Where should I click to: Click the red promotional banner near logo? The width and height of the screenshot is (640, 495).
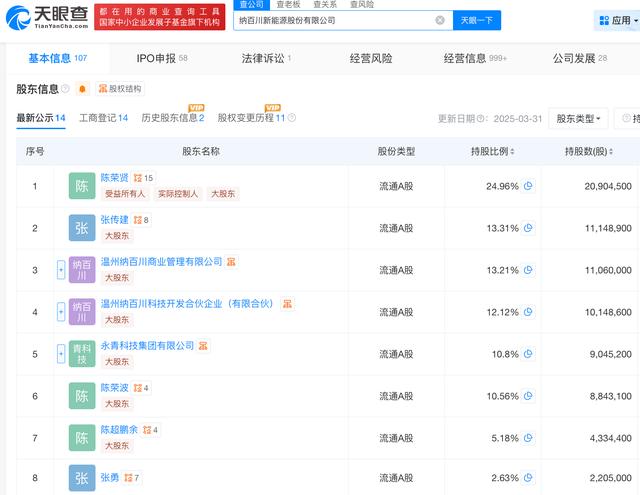(x=160, y=17)
